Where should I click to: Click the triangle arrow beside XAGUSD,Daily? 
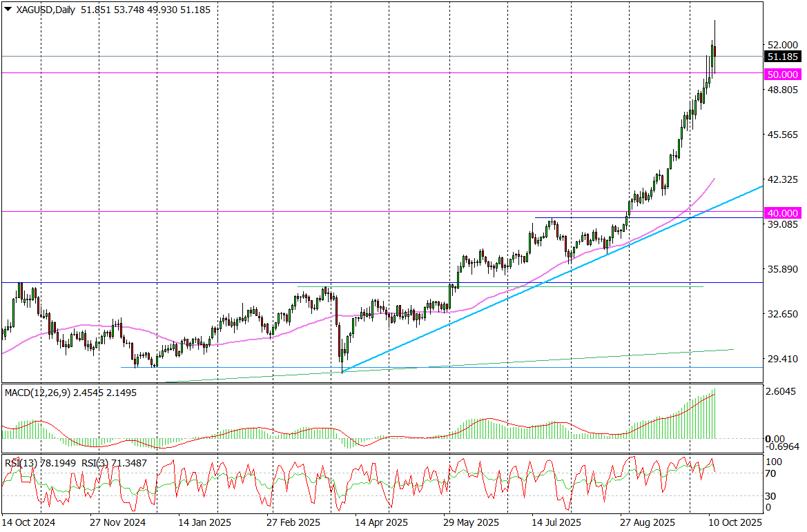[8, 10]
